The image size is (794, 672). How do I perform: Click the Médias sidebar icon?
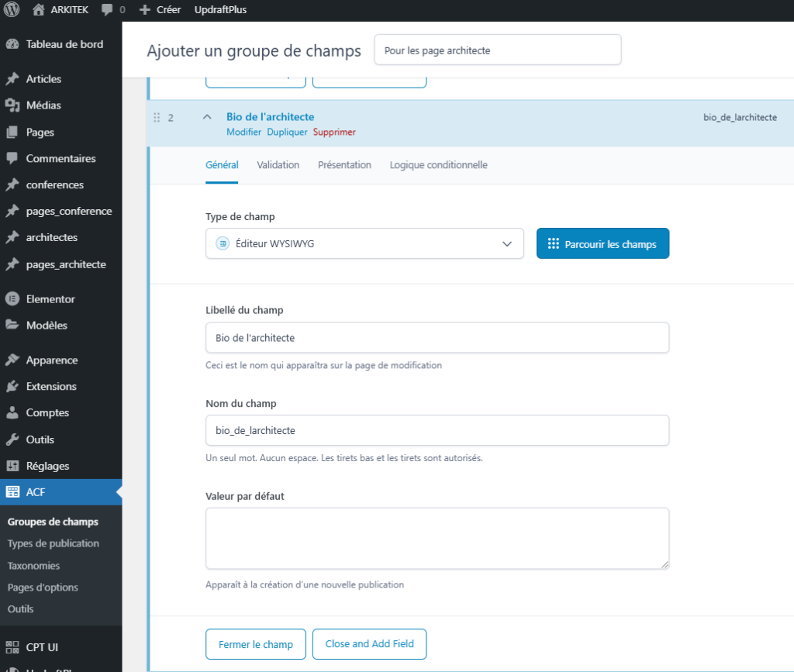click(12, 105)
